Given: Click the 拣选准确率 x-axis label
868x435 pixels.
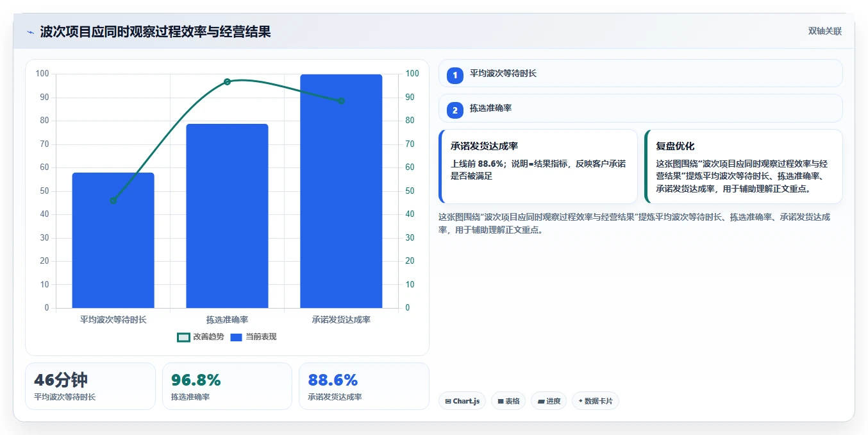Looking at the screenshot, I should [x=227, y=320].
